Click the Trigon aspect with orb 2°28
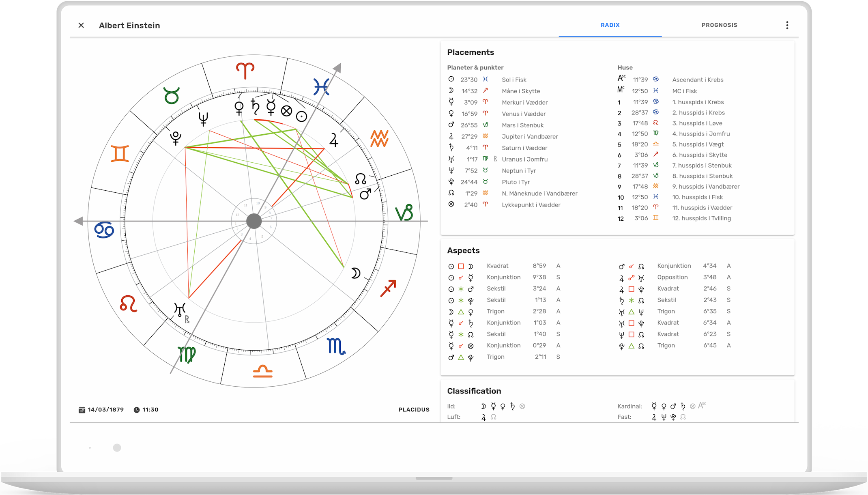Image resolution: width=868 pixels, height=495 pixels. pos(504,311)
